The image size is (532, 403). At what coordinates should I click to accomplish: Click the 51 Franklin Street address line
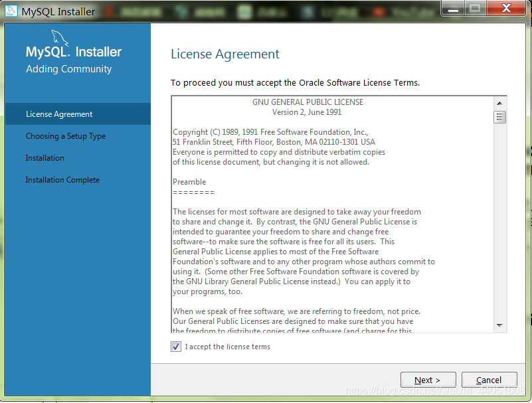274,142
